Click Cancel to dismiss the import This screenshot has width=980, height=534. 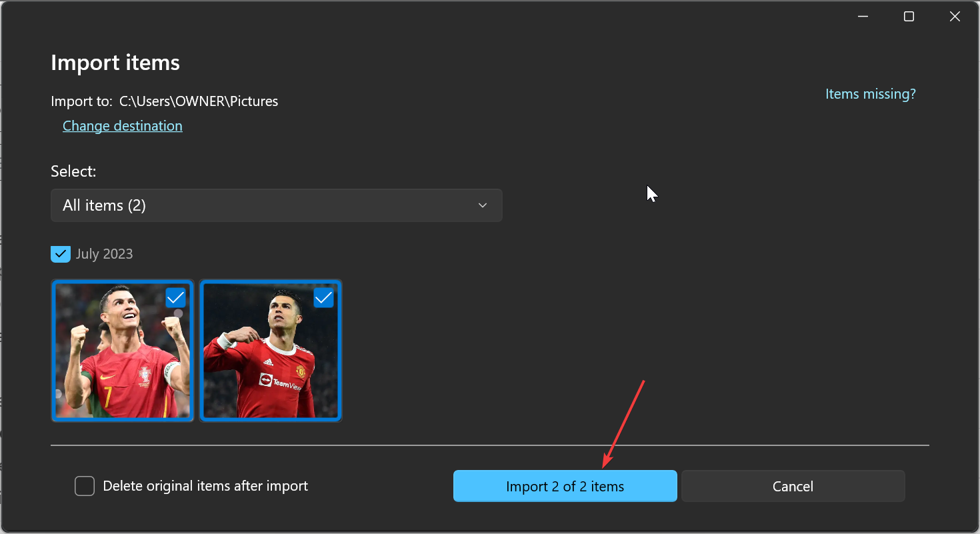click(793, 486)
